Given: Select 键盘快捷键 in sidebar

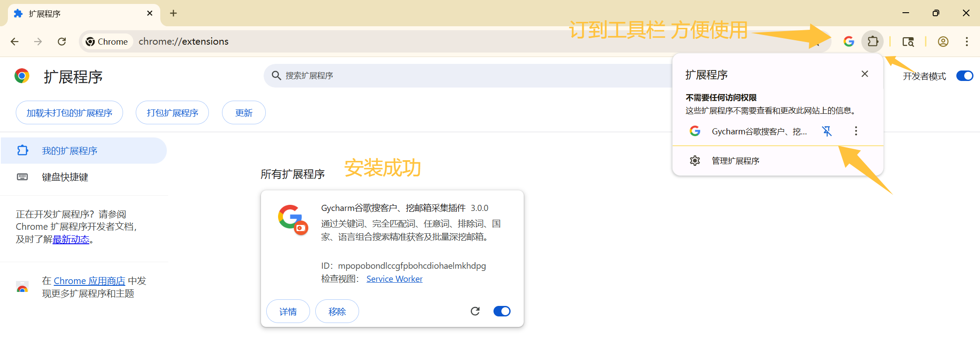Looking at the screenshot, I should (x=83, y=177).
